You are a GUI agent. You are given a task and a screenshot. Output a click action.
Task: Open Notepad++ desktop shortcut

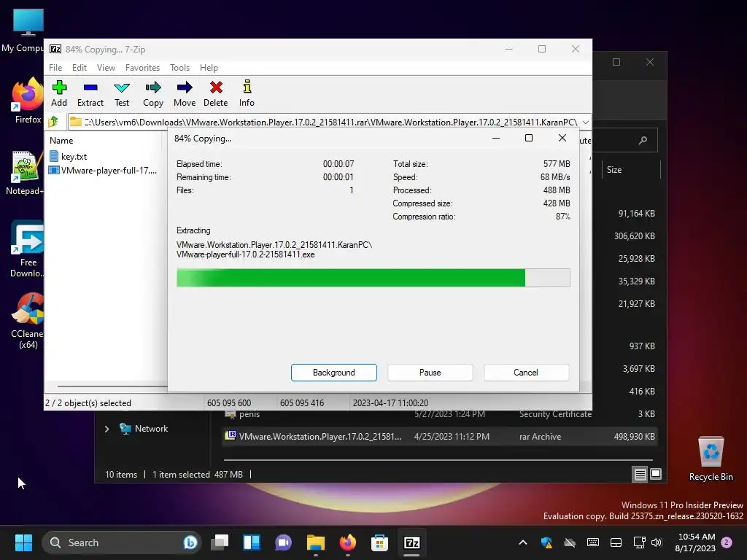pyautogui.click(x=25, y=172)
